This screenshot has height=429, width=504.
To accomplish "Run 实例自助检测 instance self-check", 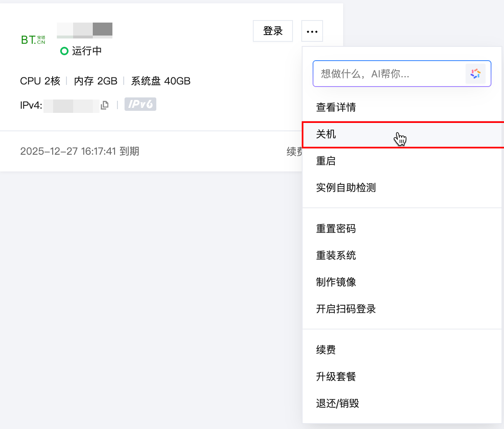I will 346,188.
